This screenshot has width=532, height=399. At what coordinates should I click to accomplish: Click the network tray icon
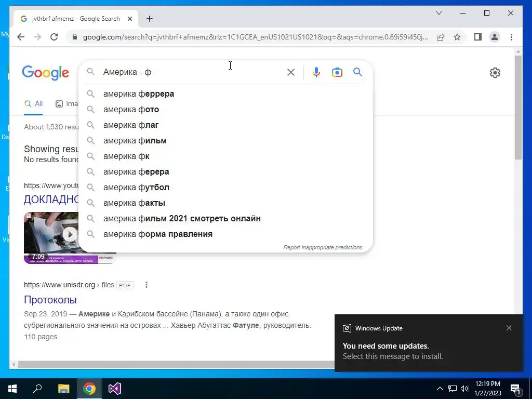453,389
